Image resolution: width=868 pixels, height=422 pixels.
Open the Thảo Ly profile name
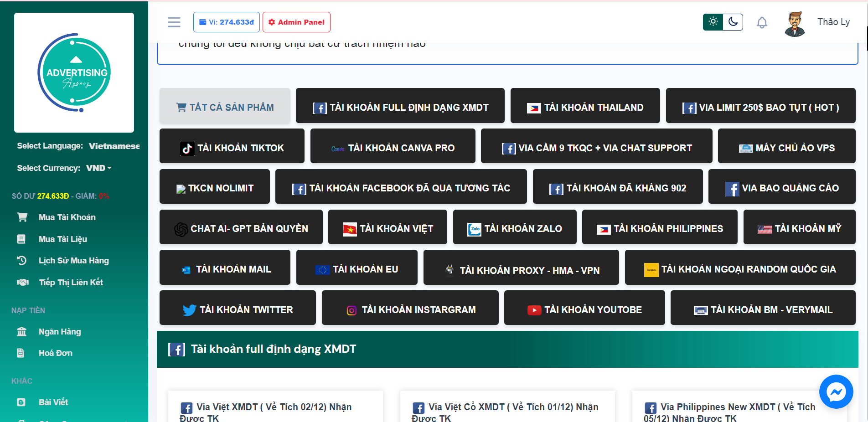coord(833,22)
